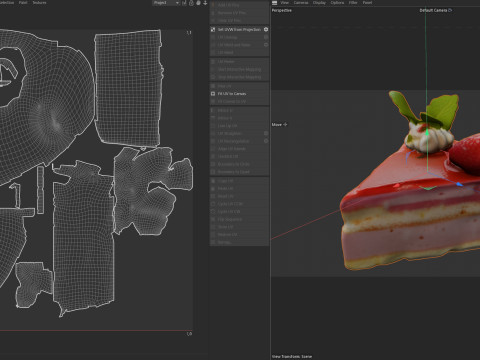Click the Fit UV to Canvas icon
This screenshot has height=360, width=480.
213,94
